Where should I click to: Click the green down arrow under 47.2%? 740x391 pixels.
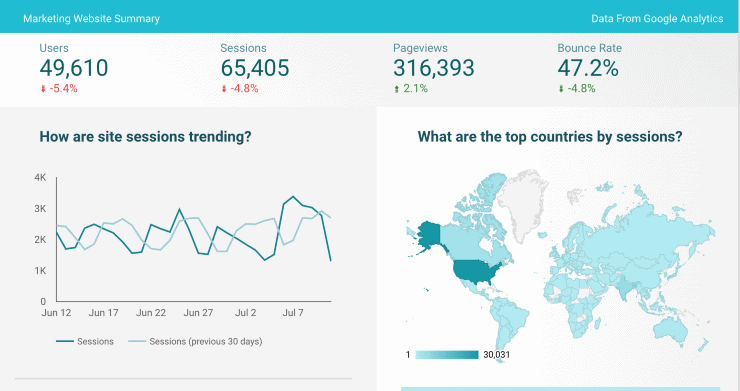click(x=561, y=89)
